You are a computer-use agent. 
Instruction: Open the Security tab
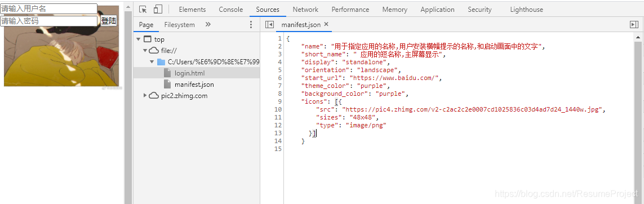[x=479, y=10]
